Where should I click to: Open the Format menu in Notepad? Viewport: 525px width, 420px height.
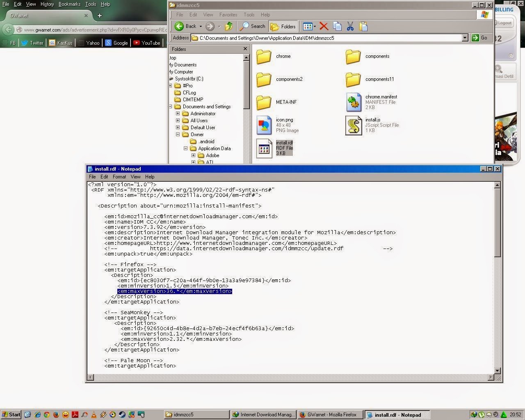pyautogui.click(x=119, y=177)
